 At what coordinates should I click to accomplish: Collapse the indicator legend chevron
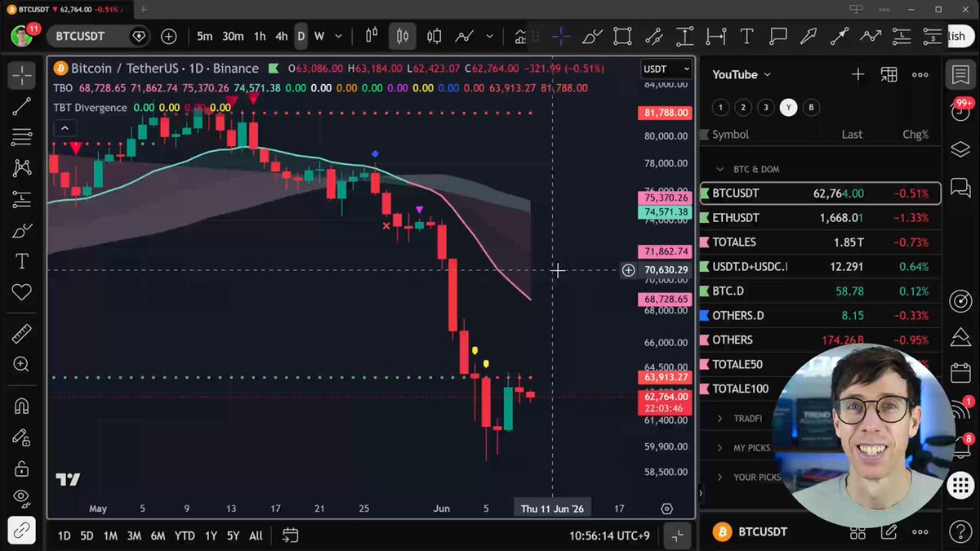click(x=65, y=127)
